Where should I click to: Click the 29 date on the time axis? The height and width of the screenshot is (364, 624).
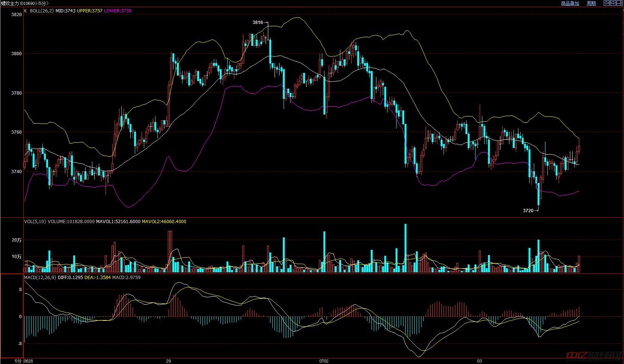click(168, 361)
